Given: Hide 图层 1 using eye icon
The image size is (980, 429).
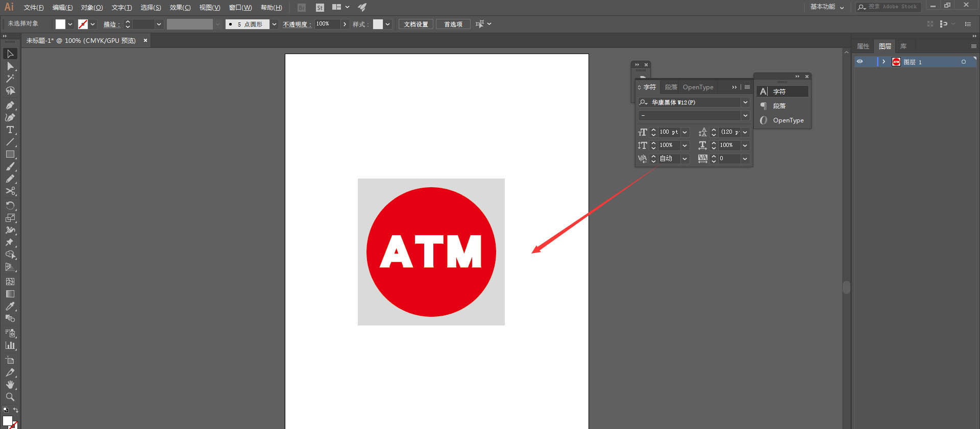Looking at the screenshot, I should coord(860,62).
